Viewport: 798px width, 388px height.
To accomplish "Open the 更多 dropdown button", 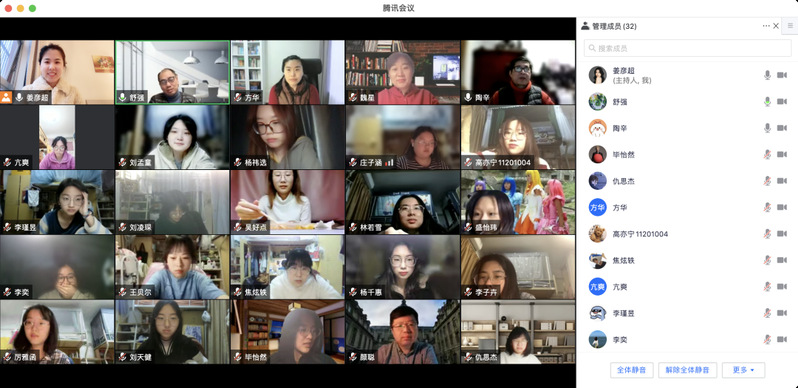I will 743,370.
